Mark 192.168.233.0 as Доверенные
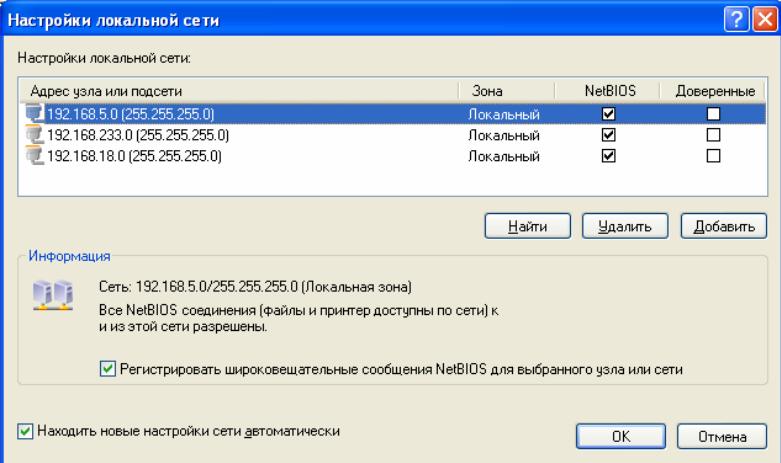This screenshot has height=463, width=781. click(x=713, y=135)
